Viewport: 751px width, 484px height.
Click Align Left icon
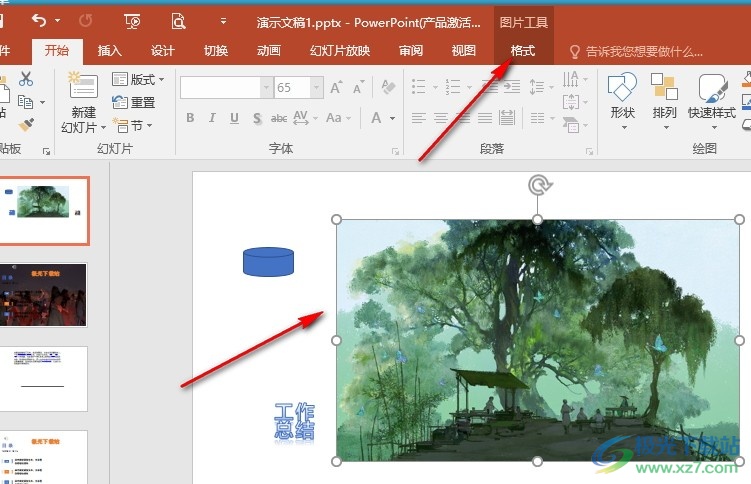[419, 118]
